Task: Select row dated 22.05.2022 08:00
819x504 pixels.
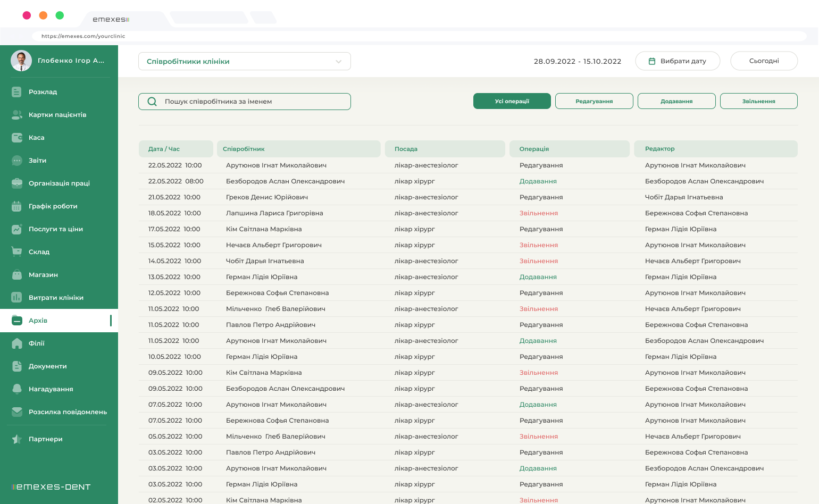Action: [468, 181]
